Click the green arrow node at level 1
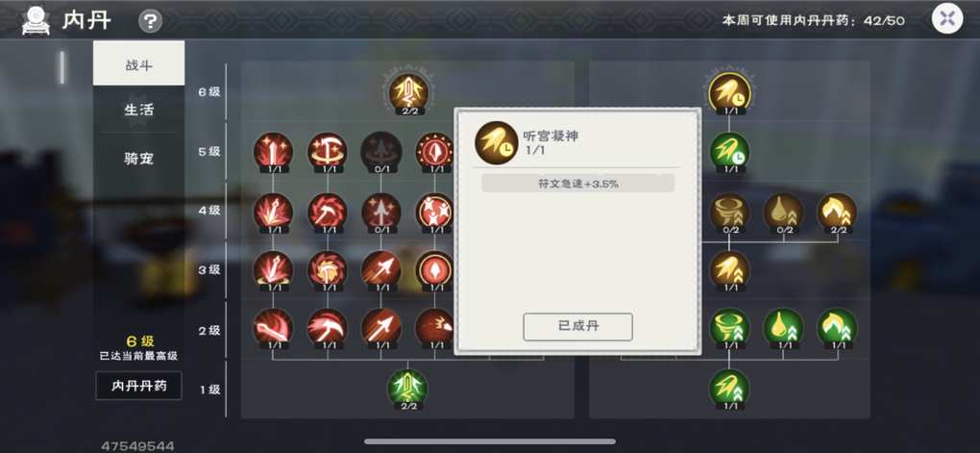Image resolution: width=980 pixels, height=453 pixels. coord(407,389)
